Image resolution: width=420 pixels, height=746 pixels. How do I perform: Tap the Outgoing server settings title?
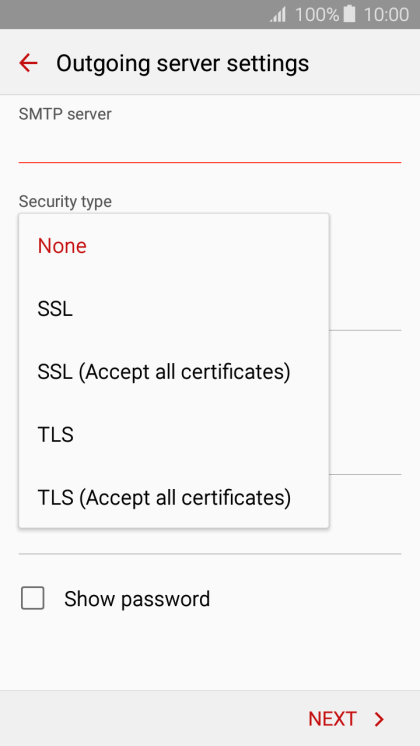pyautogui.click(x=183, y=63)
